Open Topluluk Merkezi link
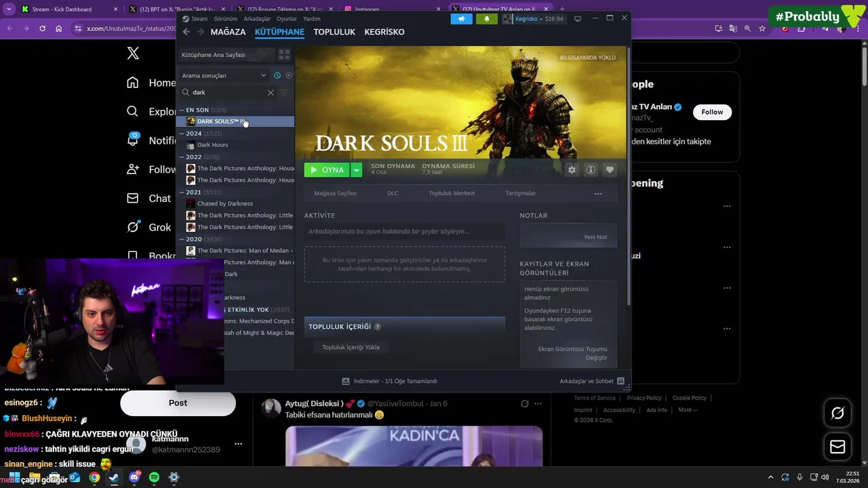This screenshot has height=488, width=868. 452,193
